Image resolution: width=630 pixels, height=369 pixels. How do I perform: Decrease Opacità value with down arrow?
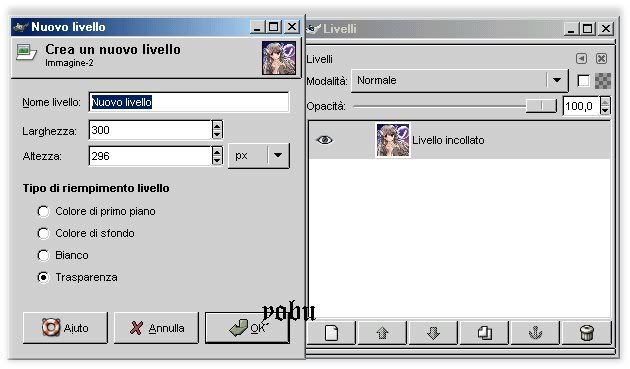[605, 111]
